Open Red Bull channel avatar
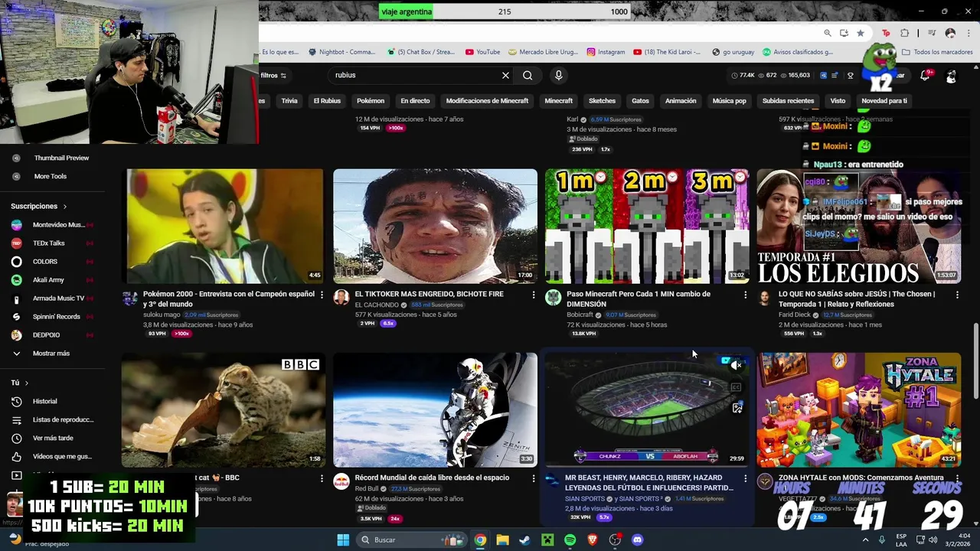Viewport: 980px width, 551px height. (x=341, y=481)
